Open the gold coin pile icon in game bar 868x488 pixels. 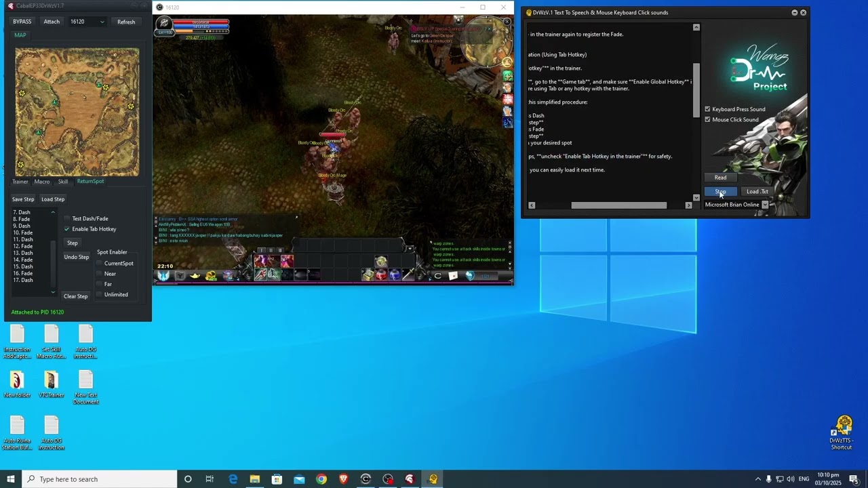pos(211,275)
